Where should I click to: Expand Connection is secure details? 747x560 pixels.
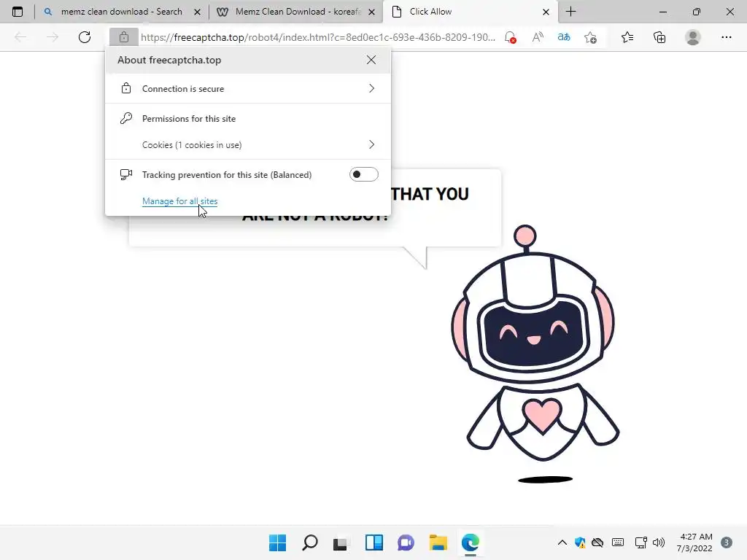[248, 88]
